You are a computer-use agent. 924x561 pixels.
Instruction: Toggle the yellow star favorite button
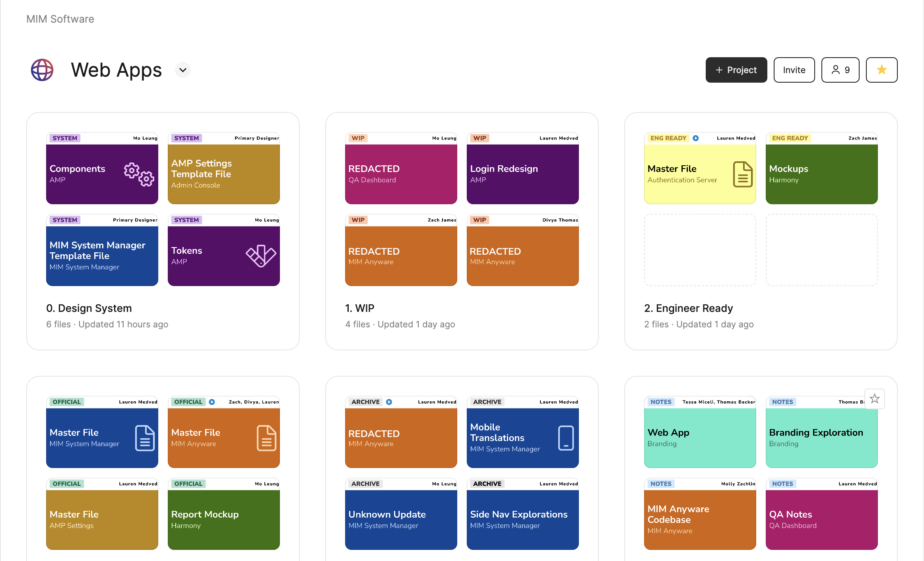881,70
